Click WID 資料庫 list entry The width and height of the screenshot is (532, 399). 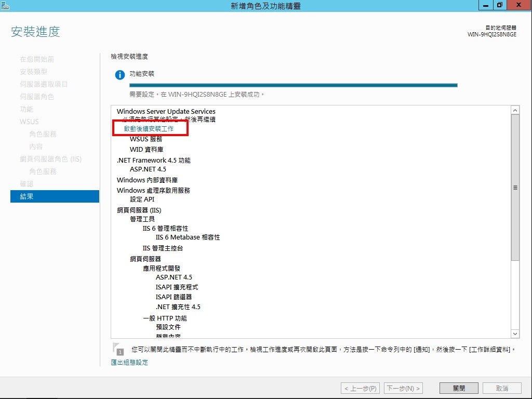(147, 149)
